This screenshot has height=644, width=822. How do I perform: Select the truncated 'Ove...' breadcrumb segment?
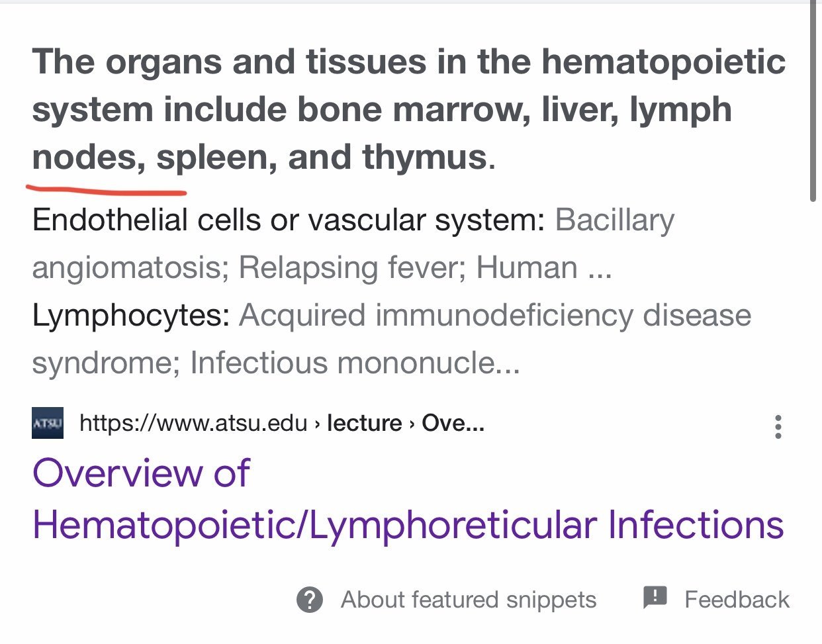point(453,423)
